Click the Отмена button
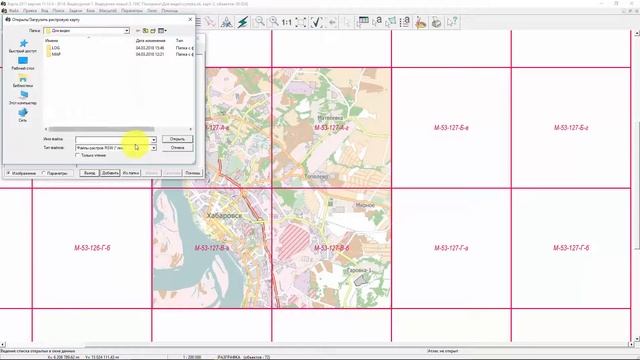Image resolution: width=640 pixels, height=360 pixels. (x=178, y=147)
